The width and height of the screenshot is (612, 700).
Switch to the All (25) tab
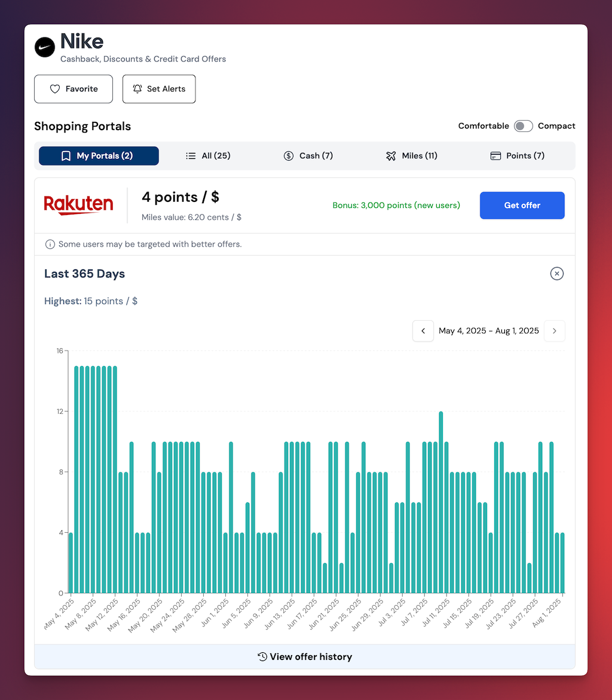pos(208,156)
